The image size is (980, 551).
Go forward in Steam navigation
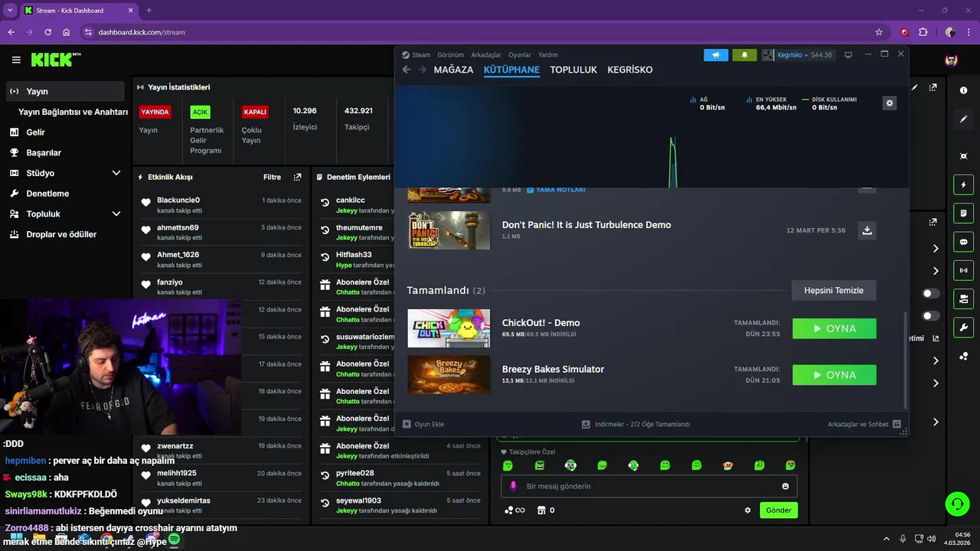pos(422,70)
